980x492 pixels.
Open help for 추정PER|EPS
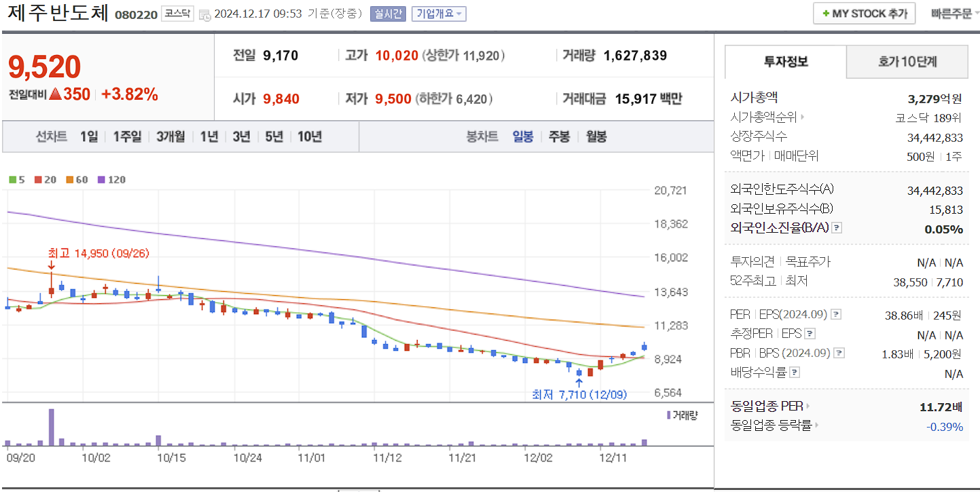pyautogui.click(x=809, y=333)
